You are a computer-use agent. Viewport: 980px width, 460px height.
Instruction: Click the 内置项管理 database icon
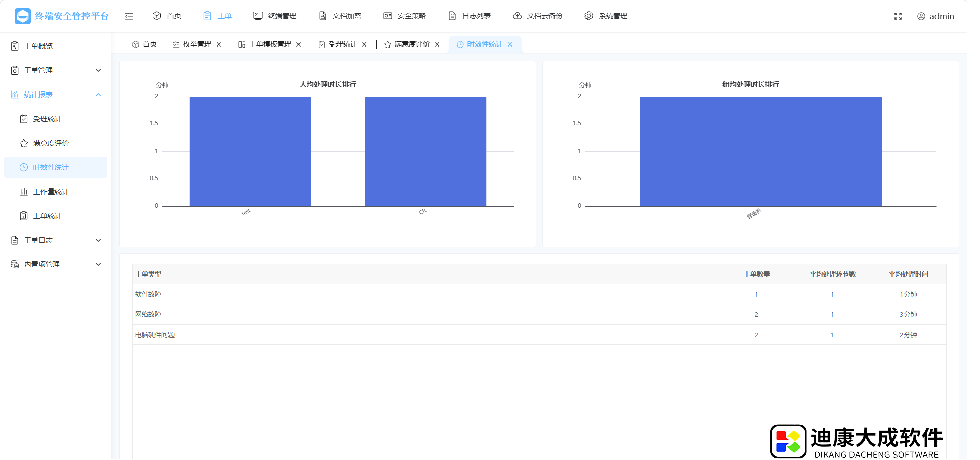coord(15,264)
